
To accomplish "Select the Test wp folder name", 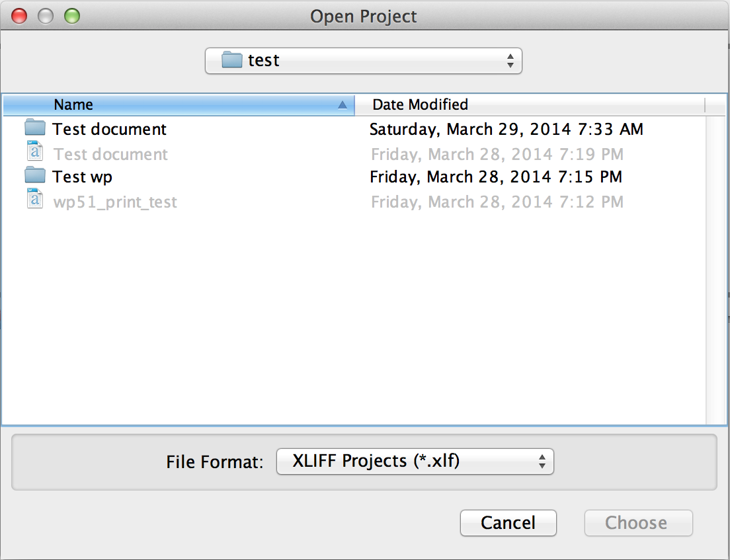I will coord(83,177).
